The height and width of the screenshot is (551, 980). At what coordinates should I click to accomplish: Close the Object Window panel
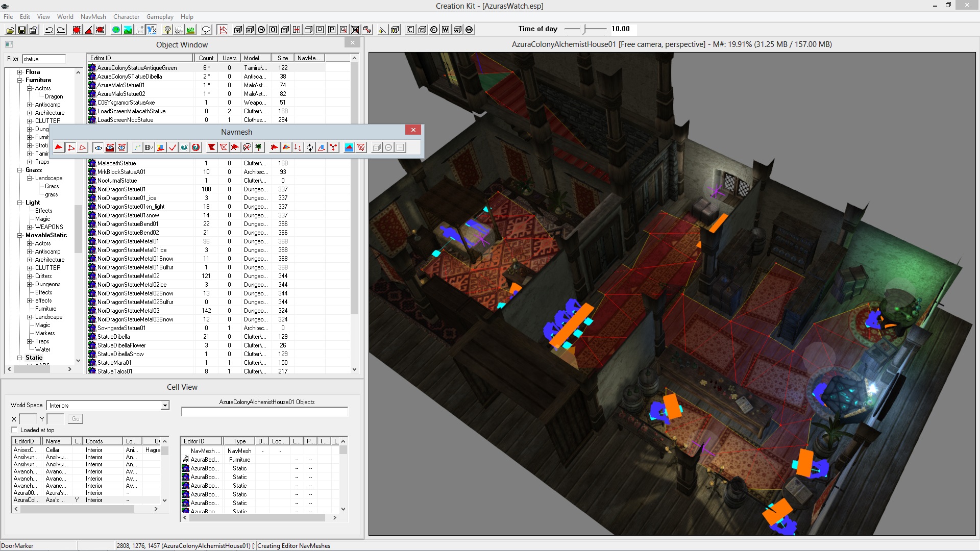tap(353, 43)
